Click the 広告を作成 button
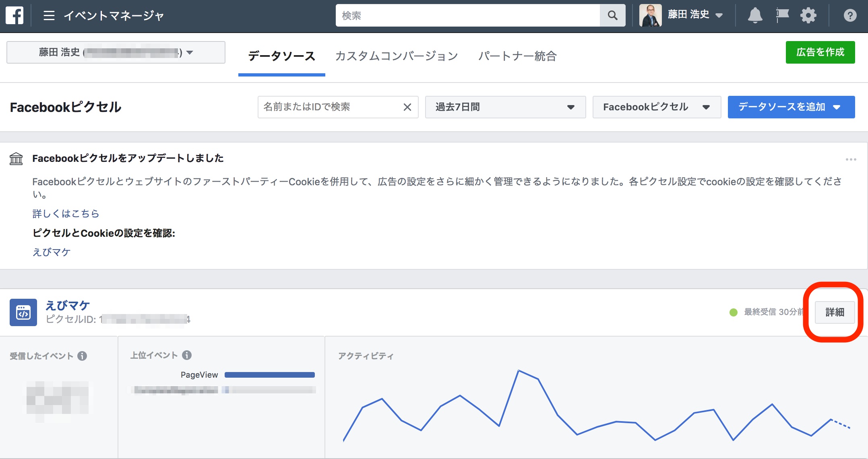The height and width of the screenshot is (459, 868). [820, 52]
